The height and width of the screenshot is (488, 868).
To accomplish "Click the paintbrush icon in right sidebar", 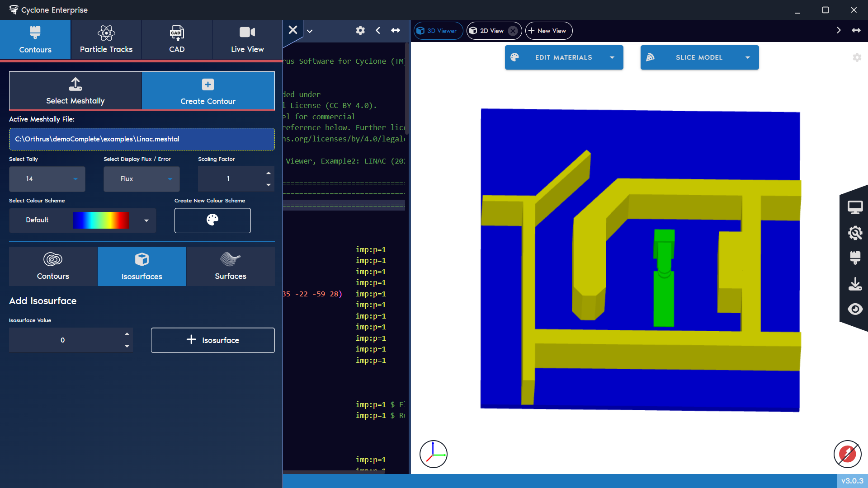I will click(x=855, y=258).
